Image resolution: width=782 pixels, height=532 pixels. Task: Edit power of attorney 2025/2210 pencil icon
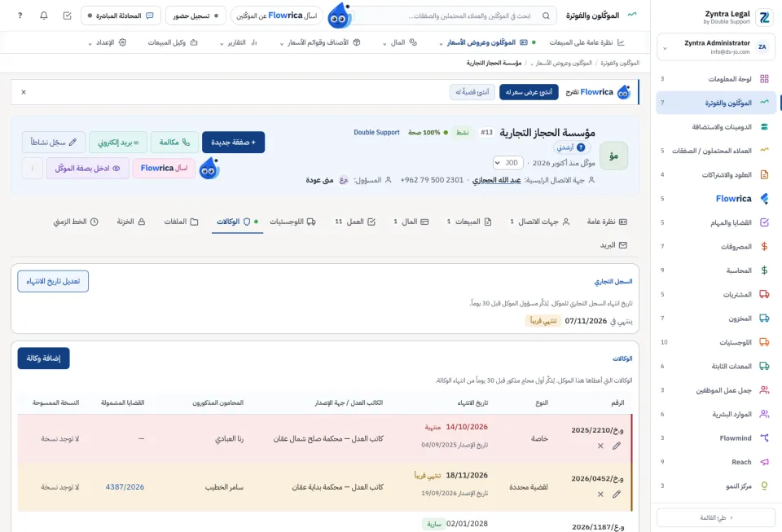click(x=617, y=446)
